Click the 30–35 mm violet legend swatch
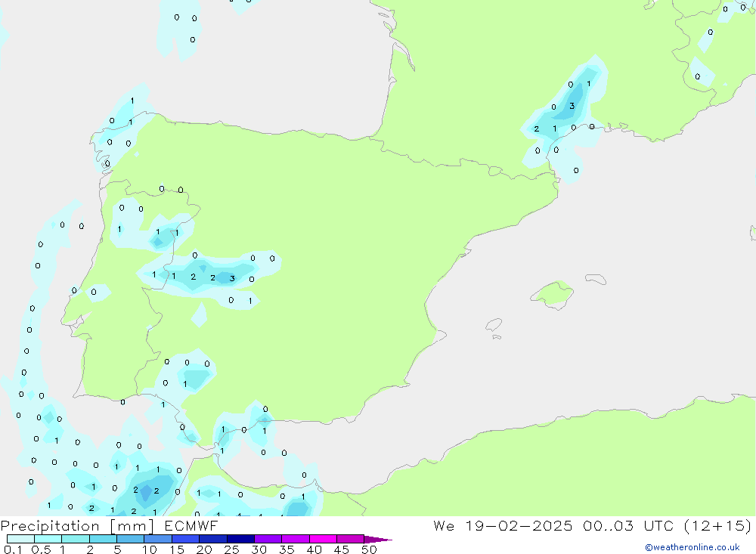 point(268,539)
